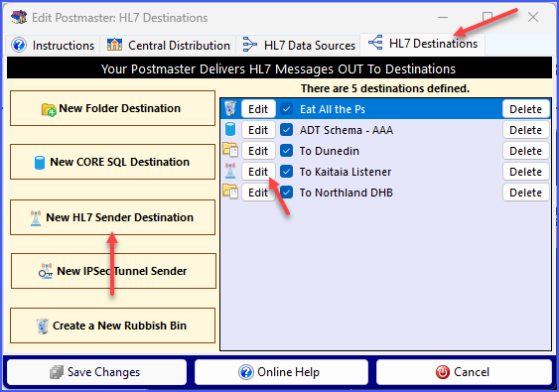Select the Eat All the Ps row text

coord(333,109)
